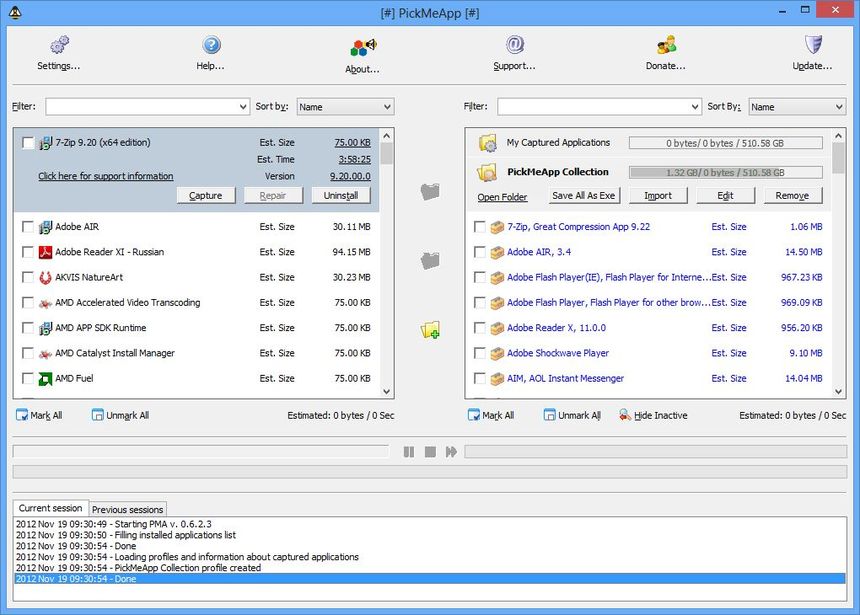This screenshot has height=615, width=860.
Task: Click here for support information link
Action: (x=105, y=176)
